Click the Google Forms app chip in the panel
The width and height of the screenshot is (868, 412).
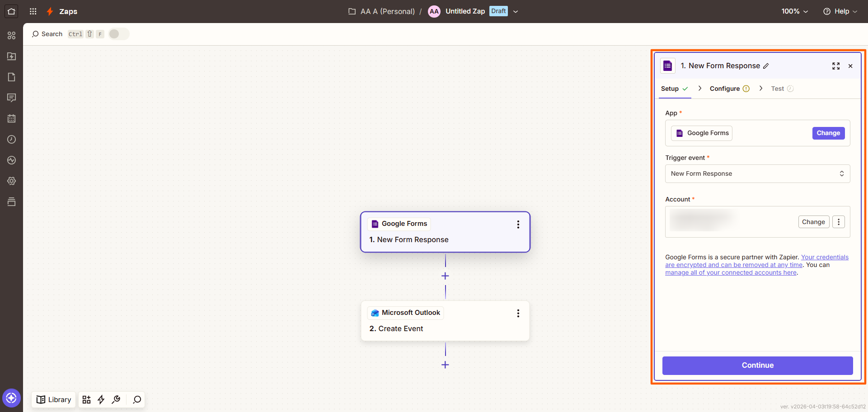pos(702,133)
